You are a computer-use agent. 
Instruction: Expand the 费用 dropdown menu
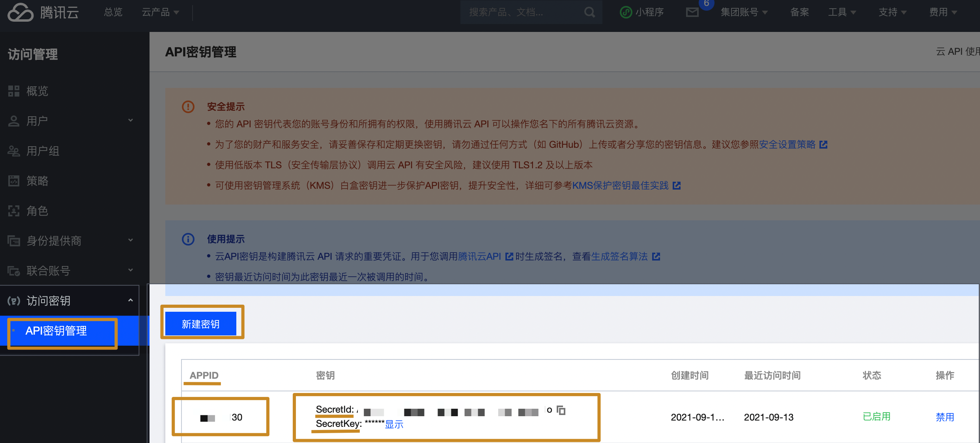[x=943, y=12]
